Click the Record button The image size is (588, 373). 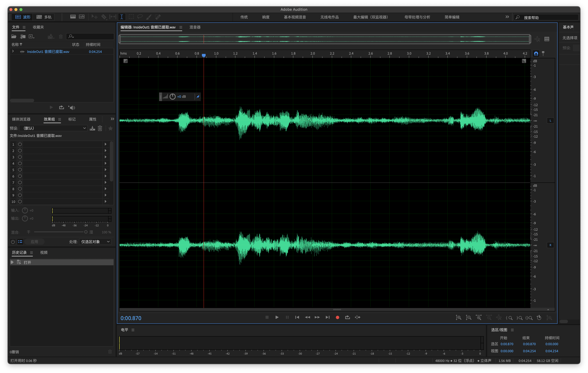pos(338,317)
